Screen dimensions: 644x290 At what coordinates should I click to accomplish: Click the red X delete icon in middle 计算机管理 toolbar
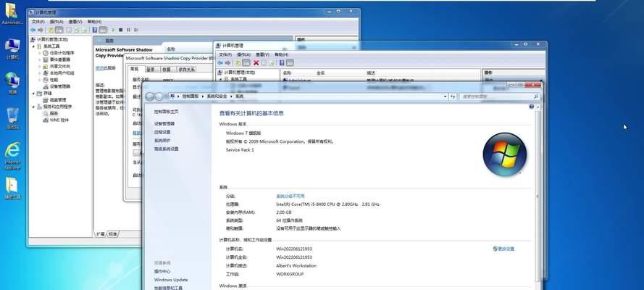[256, 63]
